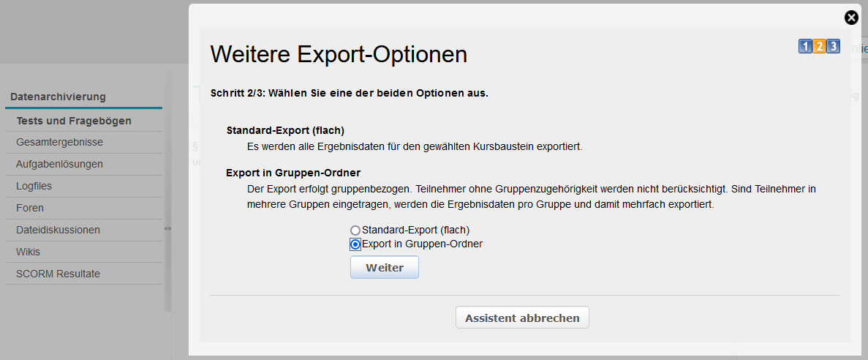Screen dimensions: 868x360
Task: Cancel the wizard via Assistent abbrechen
Action: [x=522, y=318]
